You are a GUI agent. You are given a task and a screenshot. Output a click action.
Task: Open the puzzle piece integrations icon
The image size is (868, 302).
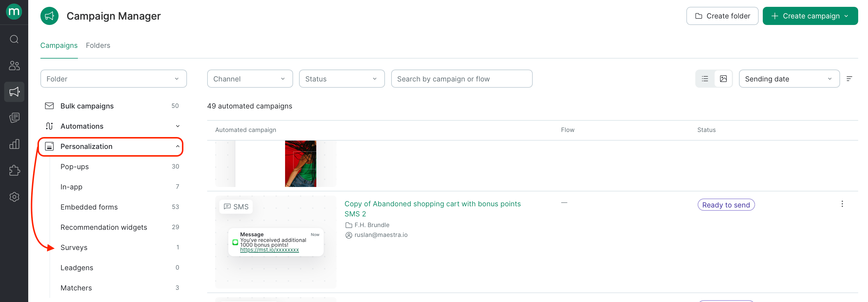point(14,171)
